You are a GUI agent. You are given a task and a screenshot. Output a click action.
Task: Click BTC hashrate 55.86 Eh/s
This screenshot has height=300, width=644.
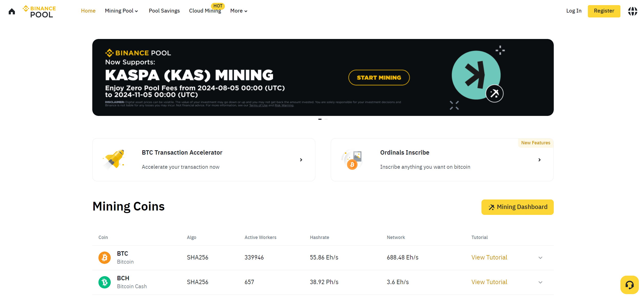click(324, 257)
